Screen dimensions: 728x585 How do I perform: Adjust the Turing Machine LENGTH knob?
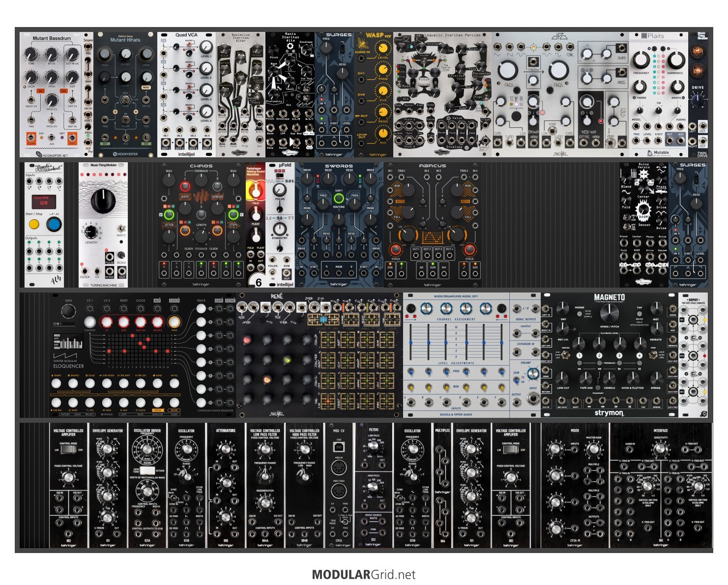point(91,232)
